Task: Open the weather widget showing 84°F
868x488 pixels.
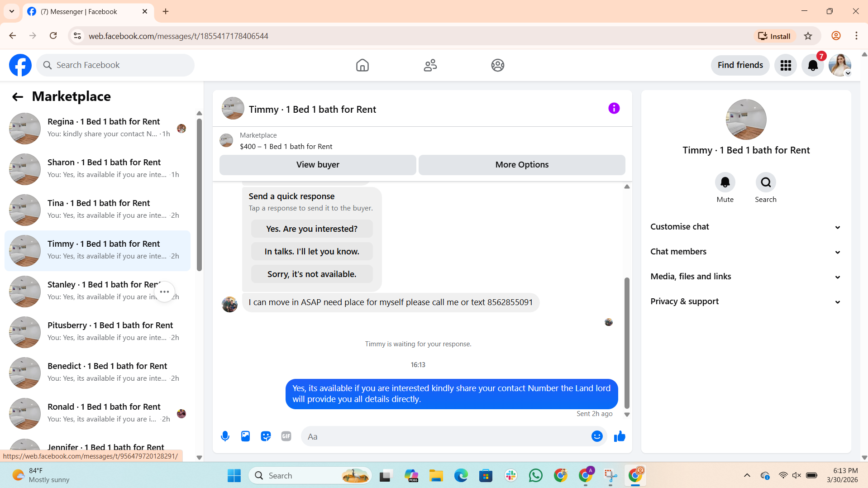Action: pyautogui.click(x=41, y=475)
